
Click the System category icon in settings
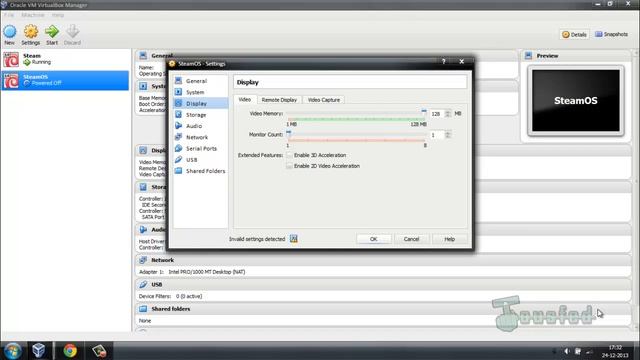(x=178, y=92)
